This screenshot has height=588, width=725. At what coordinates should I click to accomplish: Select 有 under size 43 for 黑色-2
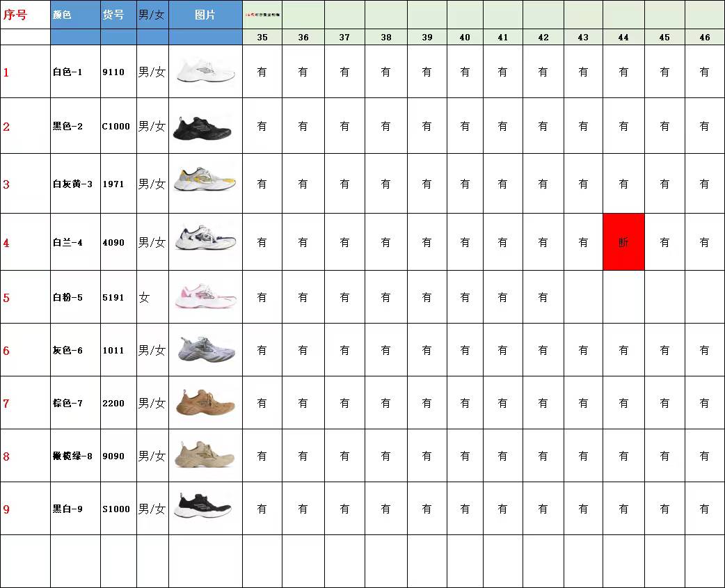coord(583,126)
